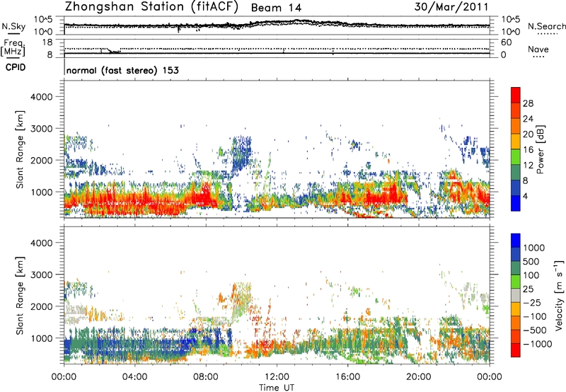Click the Slant Range label of the power panel

20,149
